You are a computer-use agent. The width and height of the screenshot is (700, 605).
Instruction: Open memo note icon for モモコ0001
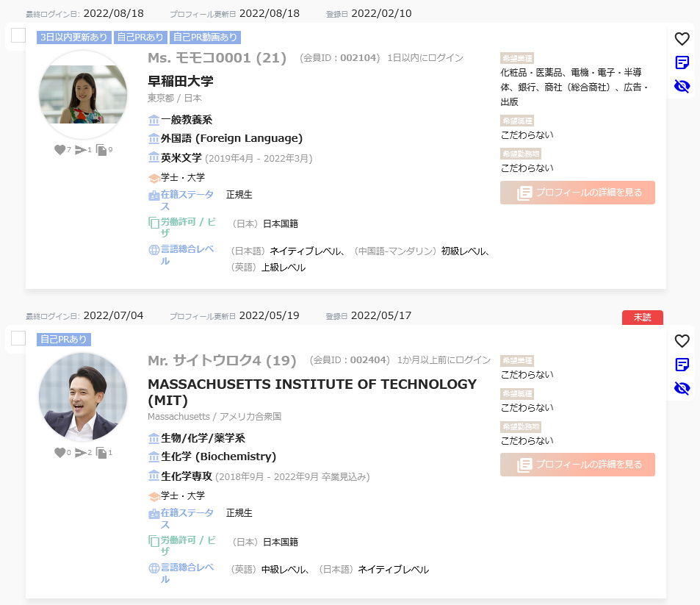(x=682, y=62)
